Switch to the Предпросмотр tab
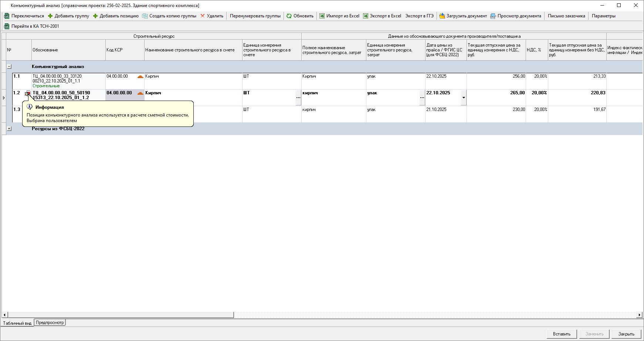644x341 pixels. [x=50, y=323]
